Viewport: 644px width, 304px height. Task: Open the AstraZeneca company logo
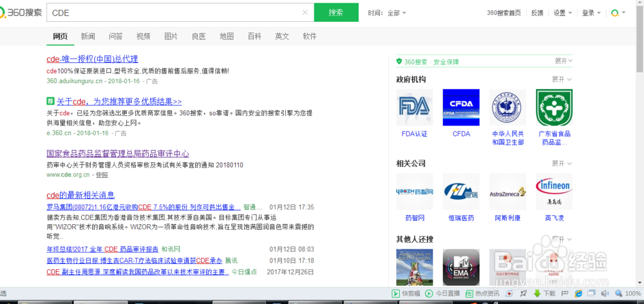pos(507,191)
